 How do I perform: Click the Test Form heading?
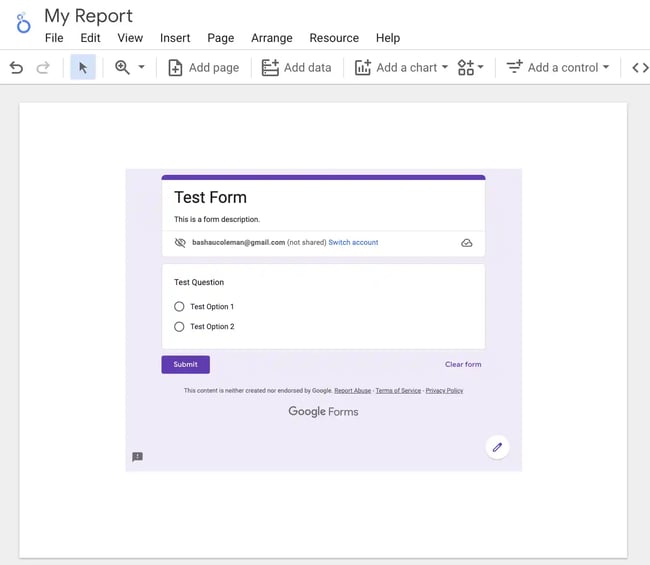[210, 197]
